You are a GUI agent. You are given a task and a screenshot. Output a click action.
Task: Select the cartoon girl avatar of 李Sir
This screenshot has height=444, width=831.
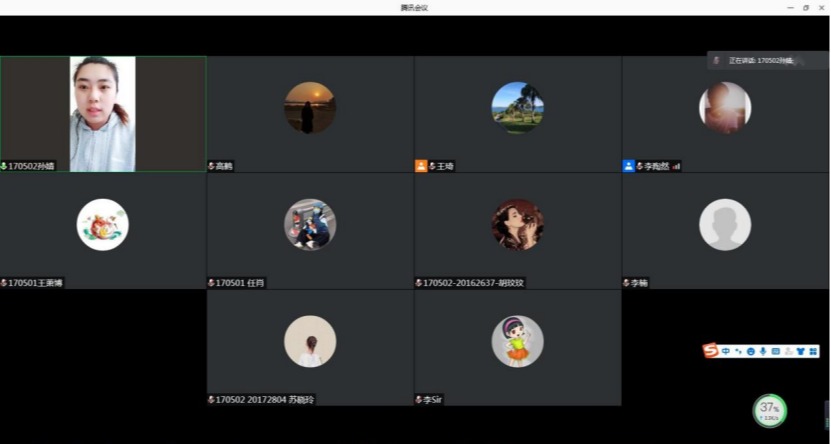517,341
